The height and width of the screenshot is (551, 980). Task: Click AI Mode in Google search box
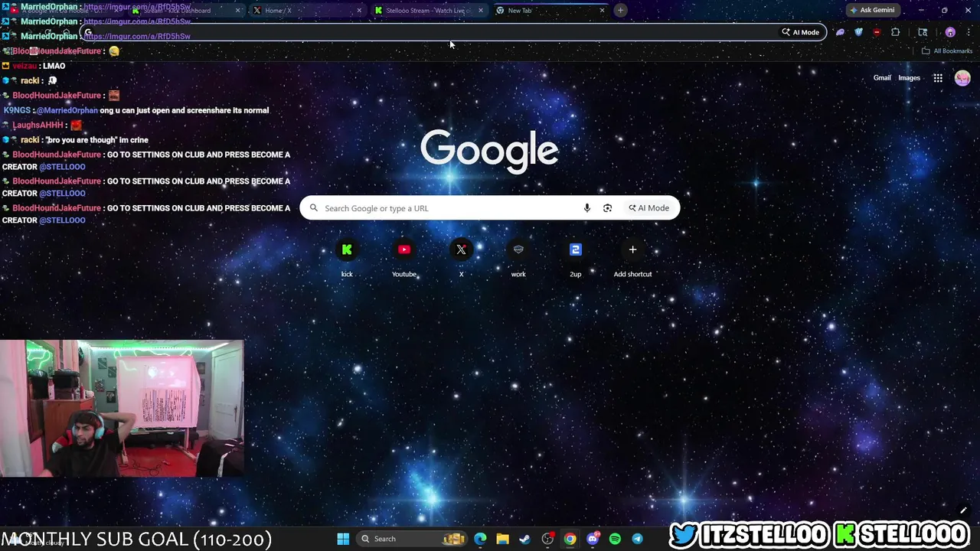(649, 208)
